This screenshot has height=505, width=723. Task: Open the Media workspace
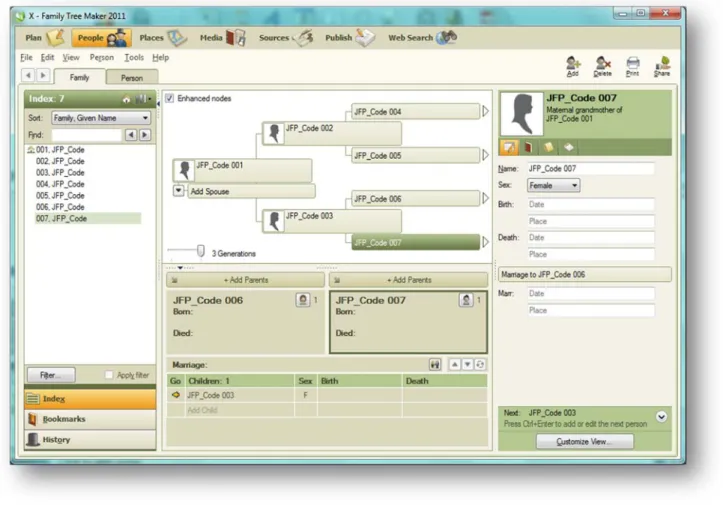pyautogui.click(x=222, y=38)
